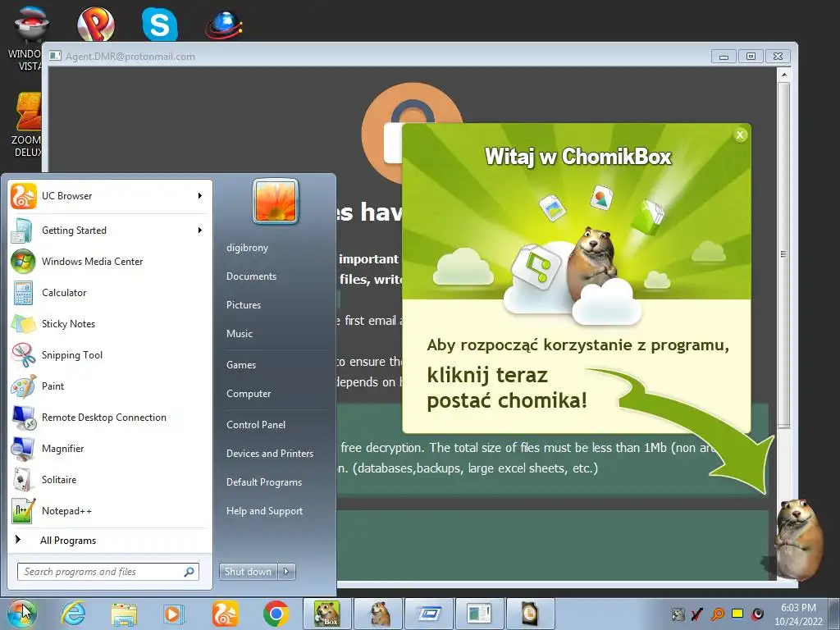Click red circular tray icon
Image resolution: width=840 pixels, height=630 pixels.
coord(757,614)
